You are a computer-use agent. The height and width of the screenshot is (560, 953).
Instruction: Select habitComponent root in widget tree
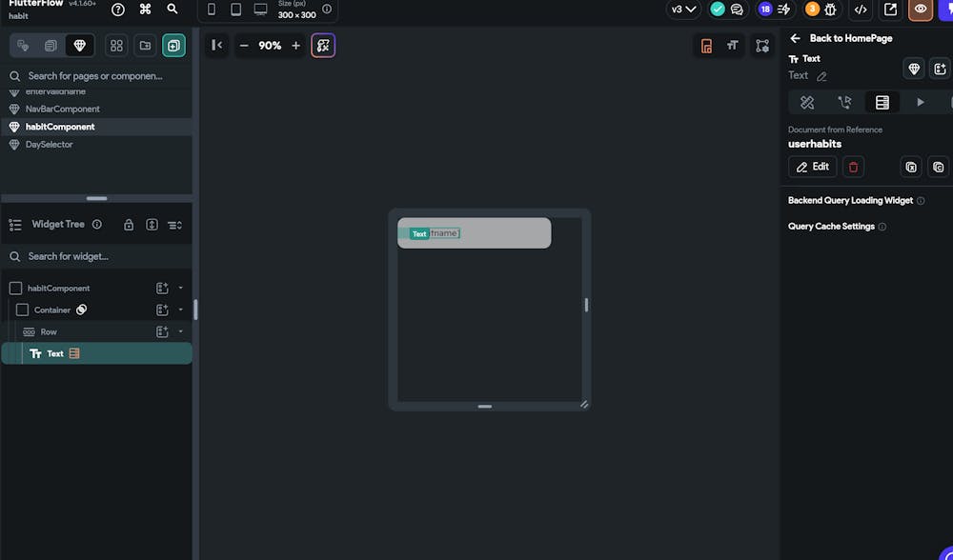pos(58,289)
